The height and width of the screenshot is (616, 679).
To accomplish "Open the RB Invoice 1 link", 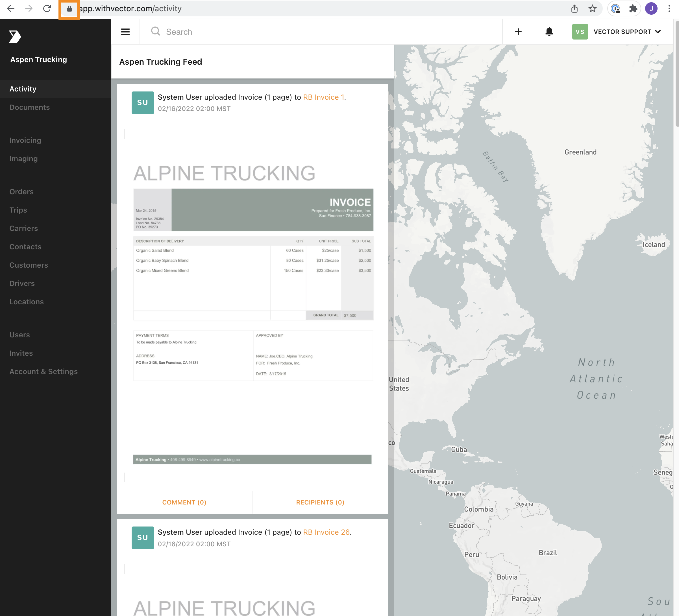I will 323,97.
